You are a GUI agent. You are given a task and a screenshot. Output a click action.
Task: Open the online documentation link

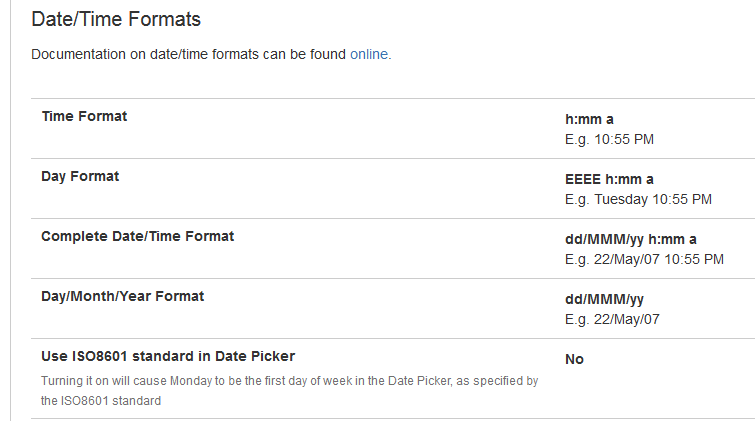370,54
